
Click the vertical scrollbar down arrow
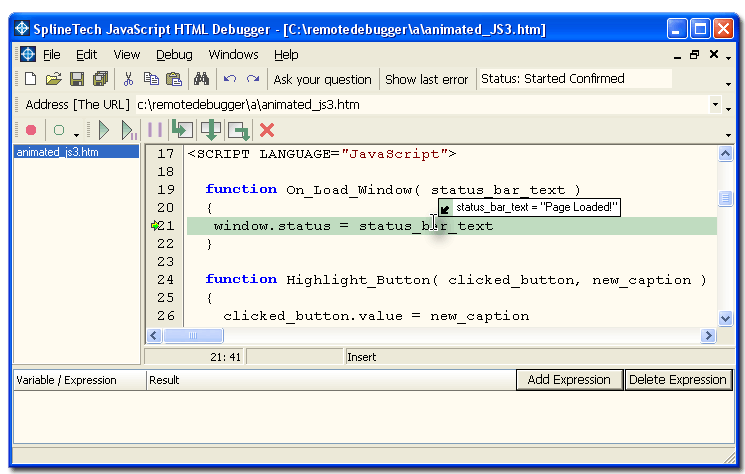pos(725,318)
